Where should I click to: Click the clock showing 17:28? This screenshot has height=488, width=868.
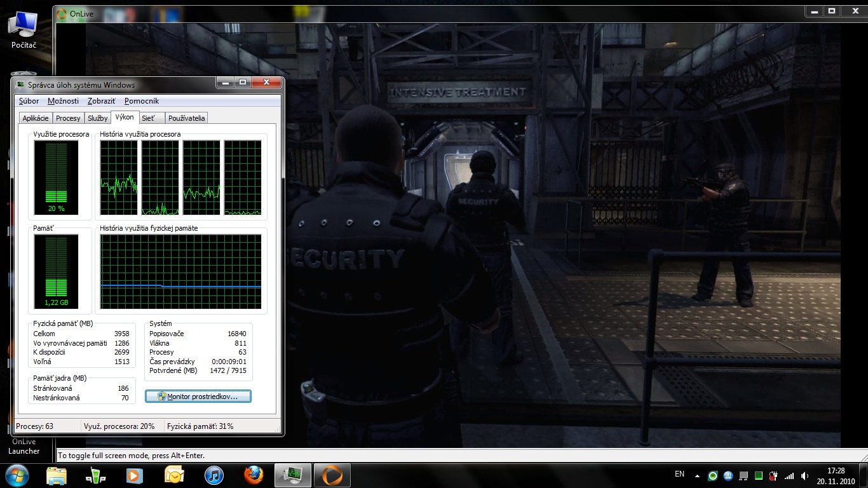click(836, 471)
